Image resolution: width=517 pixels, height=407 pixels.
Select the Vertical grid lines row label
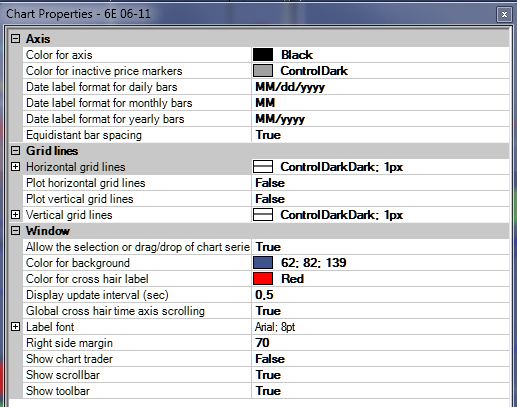tap(69, 215)
